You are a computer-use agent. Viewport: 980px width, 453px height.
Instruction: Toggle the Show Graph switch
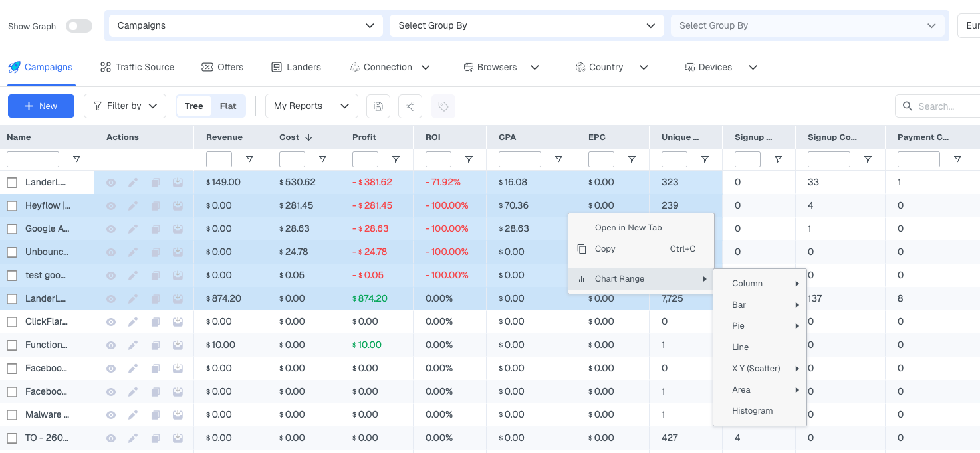79,26
